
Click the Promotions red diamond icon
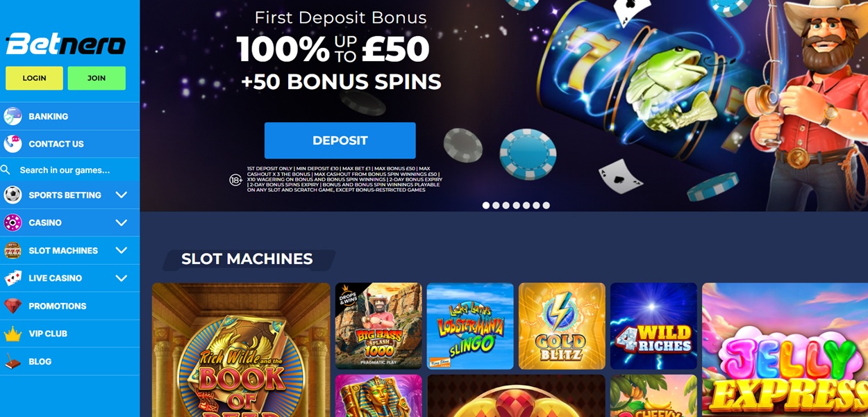click(12, 306)
